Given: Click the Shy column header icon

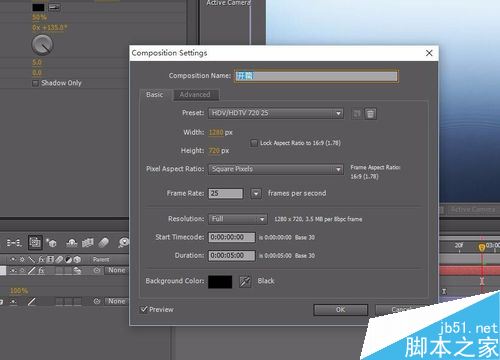Looking at the screenshot, I should click(x=13, y=259).
